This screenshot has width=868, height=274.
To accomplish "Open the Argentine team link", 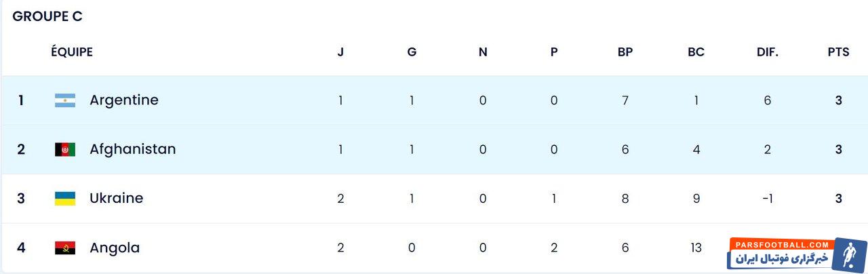I will pos(124,100).
